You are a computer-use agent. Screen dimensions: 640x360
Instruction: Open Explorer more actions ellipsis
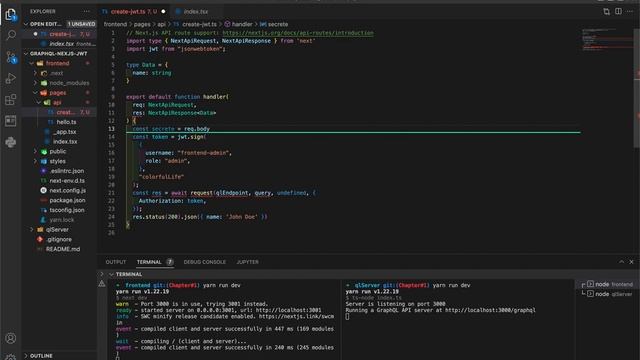point(86,11)
